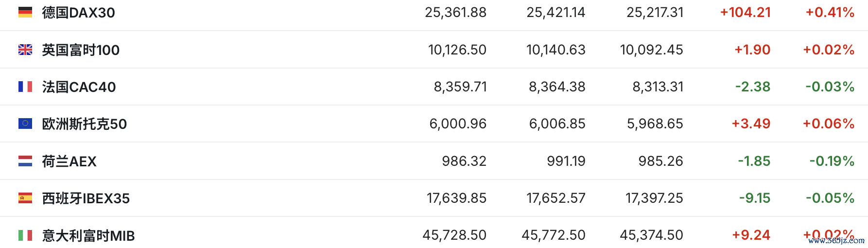The width and height of the screenshot is (868, 248).
Task: Open the 意大利富时MIB index link
Action: coord(88,236)
